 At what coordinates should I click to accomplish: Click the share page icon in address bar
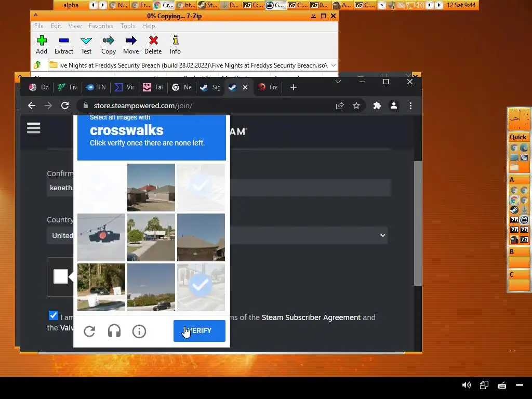point(340,106)
